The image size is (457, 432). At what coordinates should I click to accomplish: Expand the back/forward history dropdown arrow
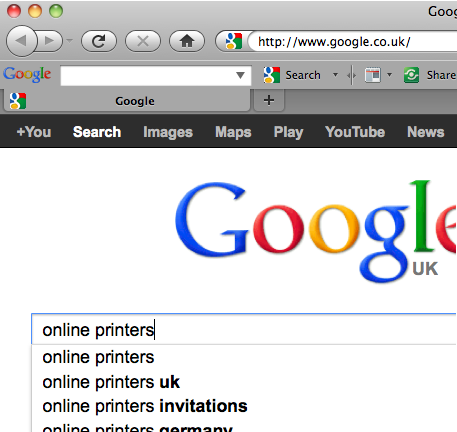[69, 41]
